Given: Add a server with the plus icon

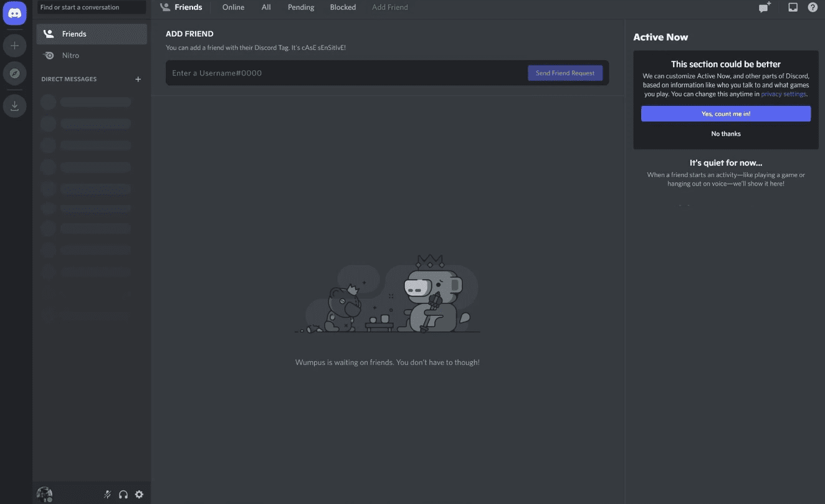Looking at the screenshot, I should [x=14, y=45].
